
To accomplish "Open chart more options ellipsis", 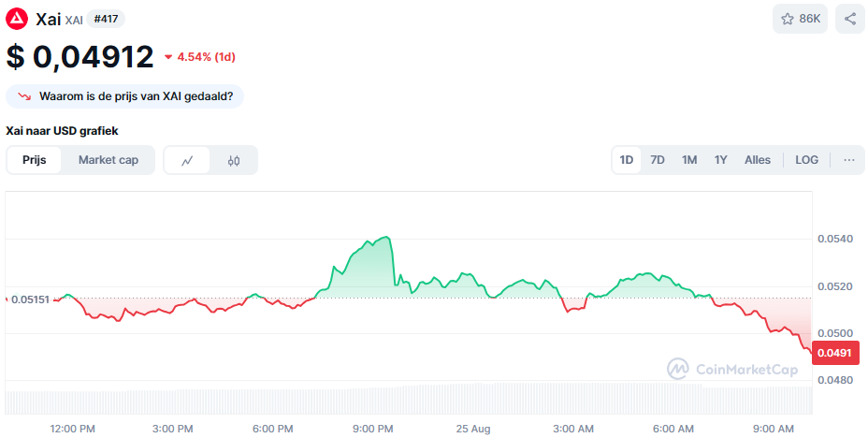I will tap(849, 160).
